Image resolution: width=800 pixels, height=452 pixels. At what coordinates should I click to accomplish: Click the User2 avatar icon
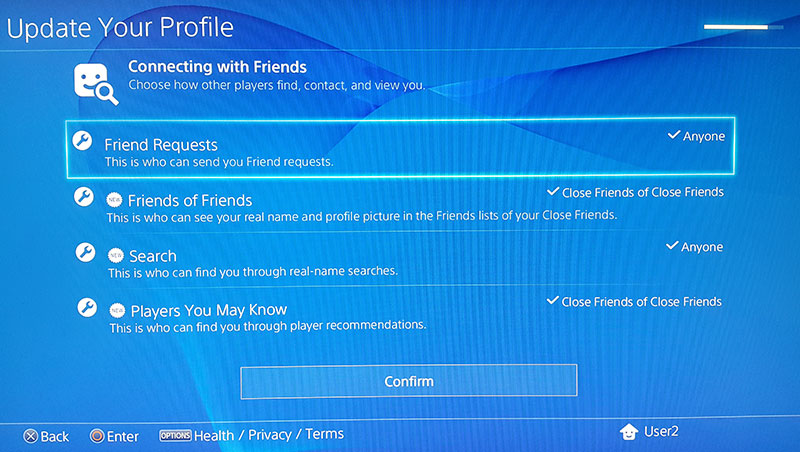pyautogui.click(x=629, y=432)
